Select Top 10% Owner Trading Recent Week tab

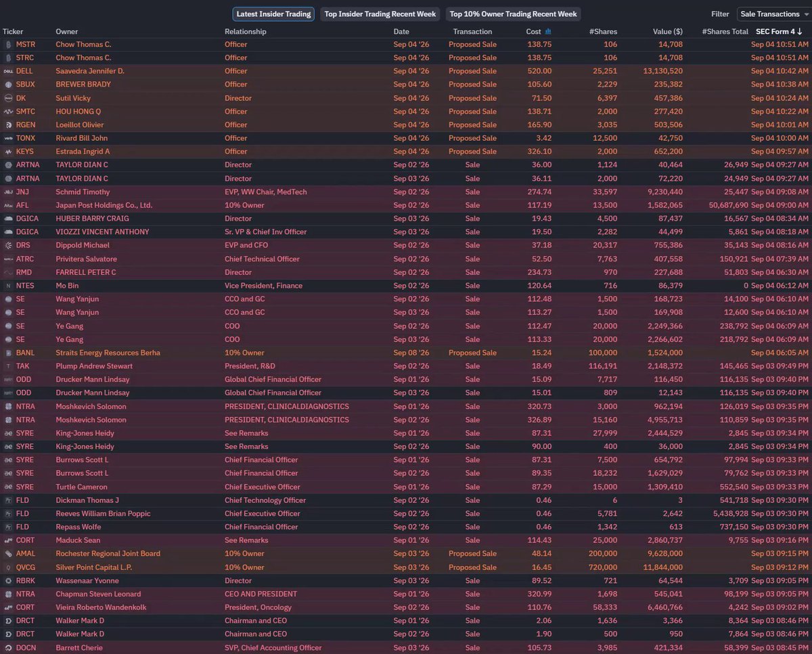(513, 14)
